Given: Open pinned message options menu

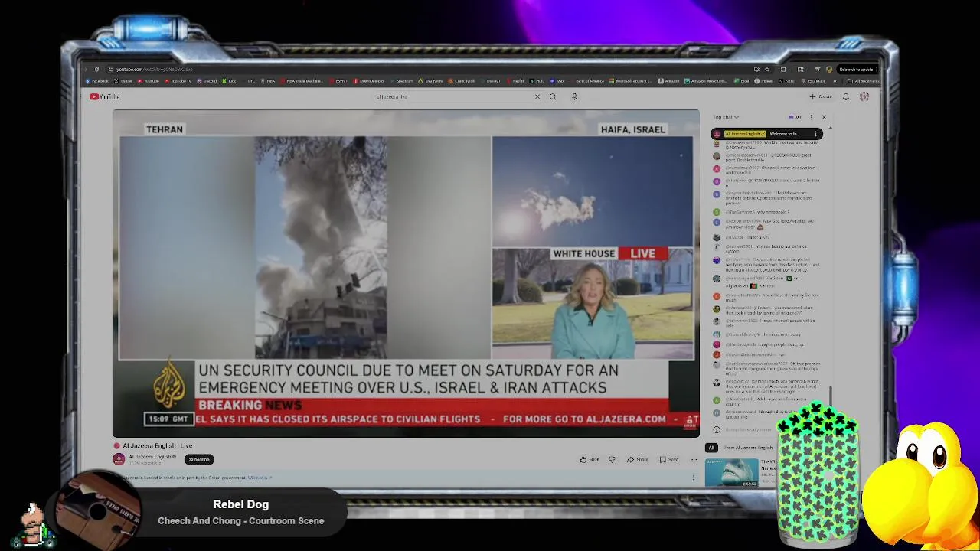Looking at the screenshot, I should pos(815,134).
